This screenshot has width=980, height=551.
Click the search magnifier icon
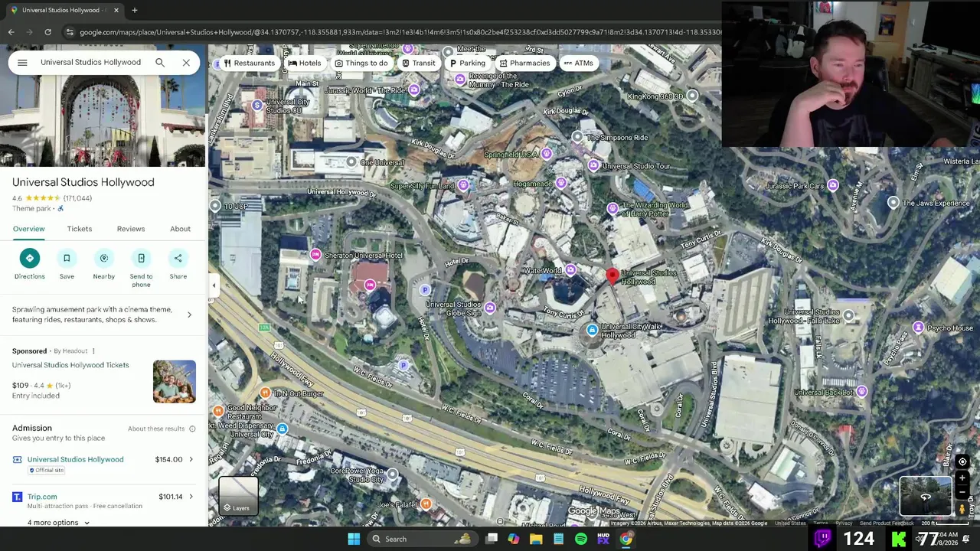160,63
